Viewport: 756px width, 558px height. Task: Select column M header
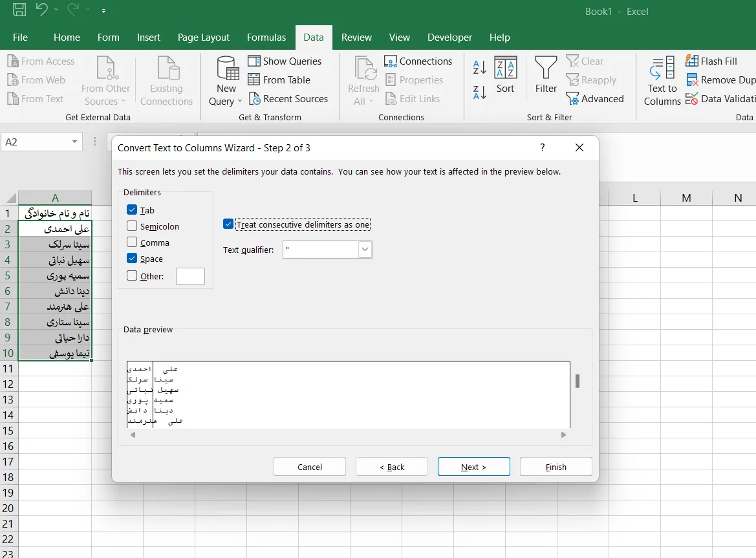point(687,198)
